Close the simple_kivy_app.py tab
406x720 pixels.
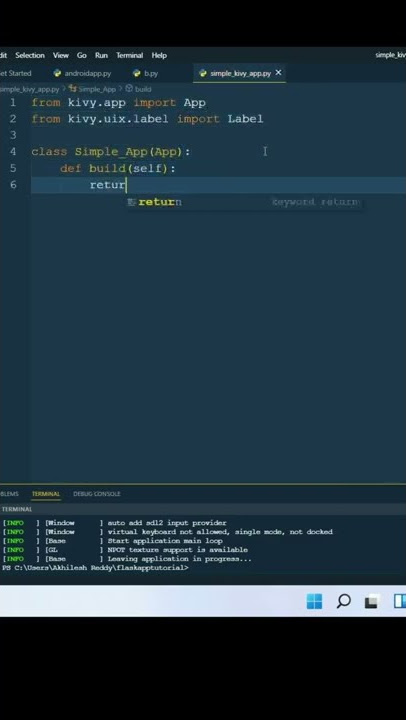[278, 73]
